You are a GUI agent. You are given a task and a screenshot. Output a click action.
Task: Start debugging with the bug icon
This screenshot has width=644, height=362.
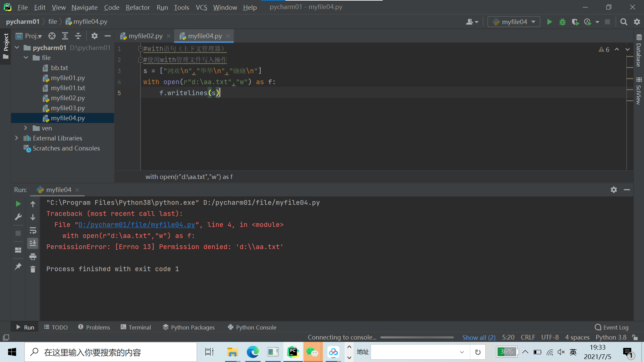562,22
